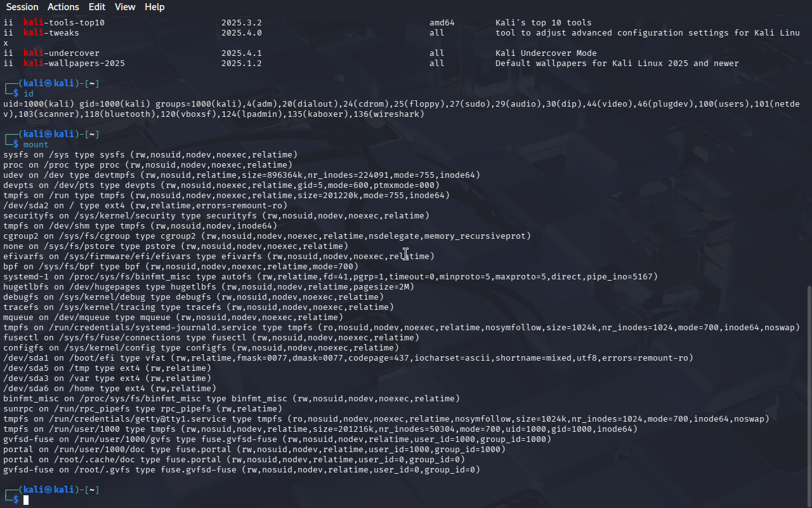
Task: Click the 'gvfsd-fuse on /root/.gvfs' line
Action: pos(241,470)
